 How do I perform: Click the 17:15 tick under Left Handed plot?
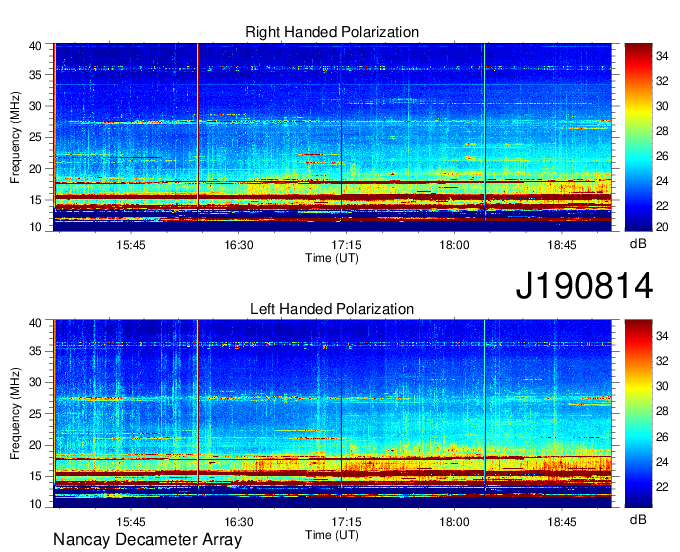click(x=347, y=522)
